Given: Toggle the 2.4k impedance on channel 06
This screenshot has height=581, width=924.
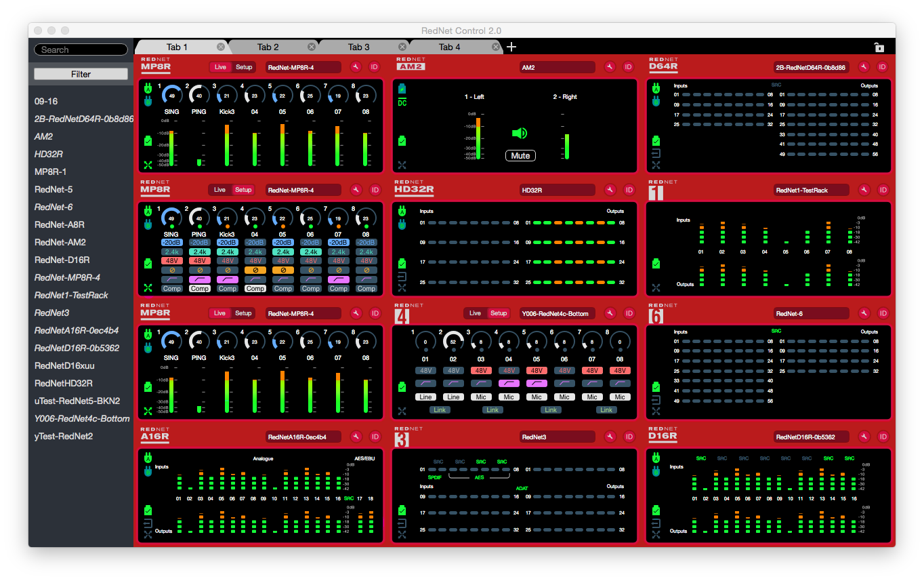Looking at the screenshot, I should point(310,252).
